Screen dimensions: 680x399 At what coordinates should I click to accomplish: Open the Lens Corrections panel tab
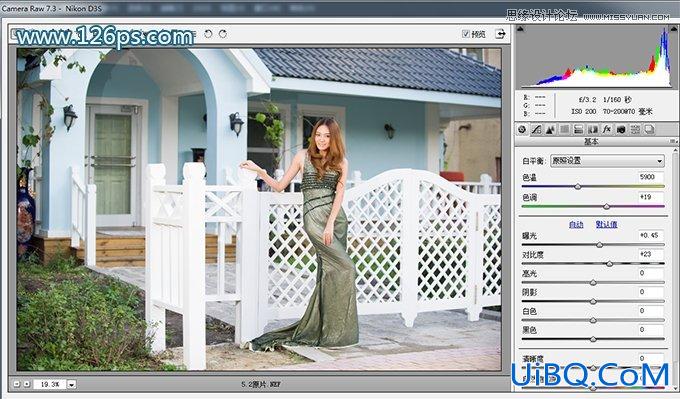click(592, 129)
